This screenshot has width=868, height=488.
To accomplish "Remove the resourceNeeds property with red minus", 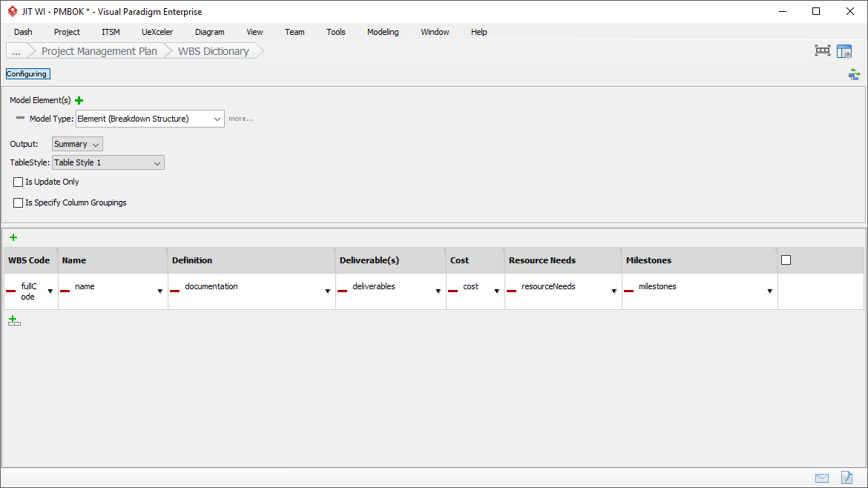I will click(511, 291).
